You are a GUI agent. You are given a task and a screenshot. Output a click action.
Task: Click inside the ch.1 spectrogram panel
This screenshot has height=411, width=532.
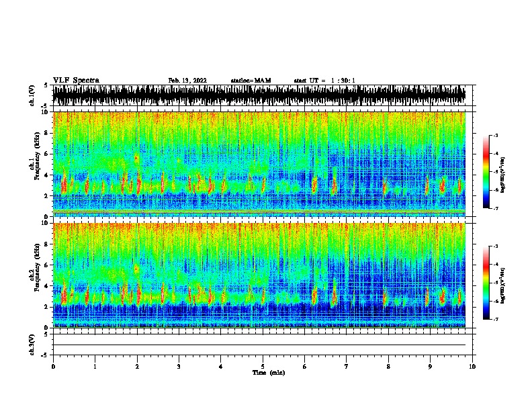tap(259, 164)
